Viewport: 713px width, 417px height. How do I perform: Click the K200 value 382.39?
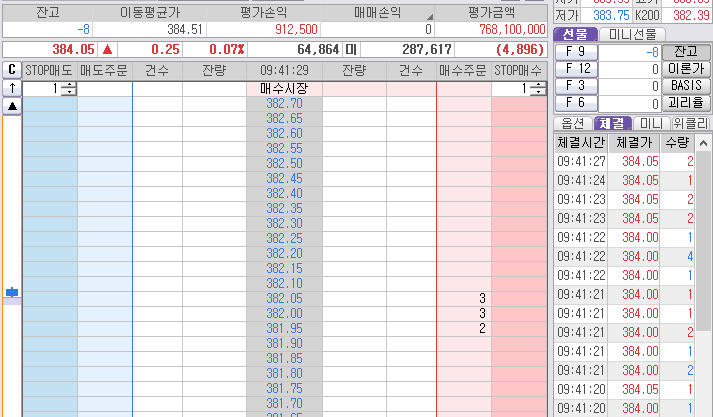tap(691, 15)
